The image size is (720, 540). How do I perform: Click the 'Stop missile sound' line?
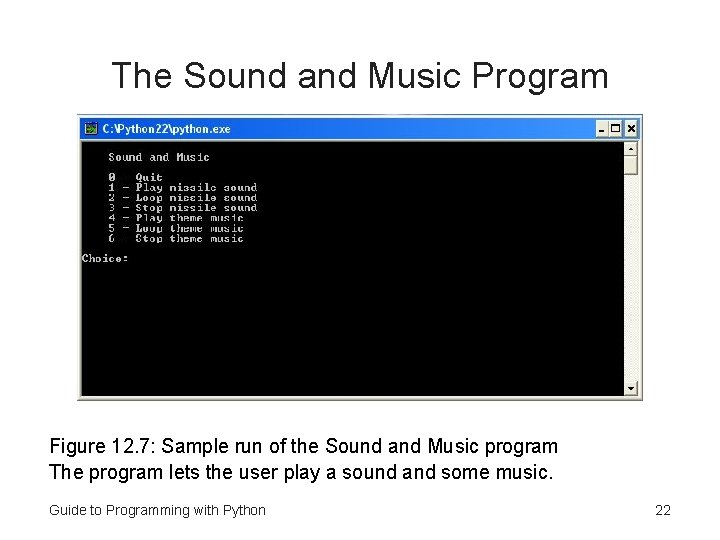coord(183,208)
